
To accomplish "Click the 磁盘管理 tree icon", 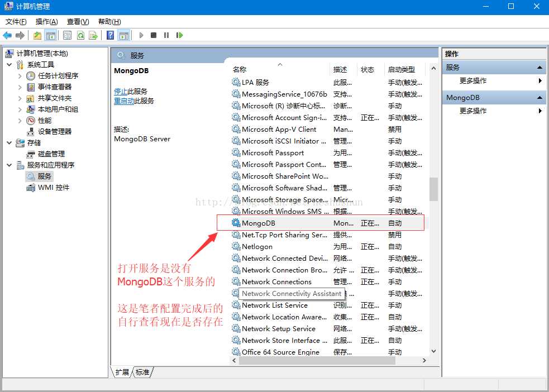I will 31,154.
